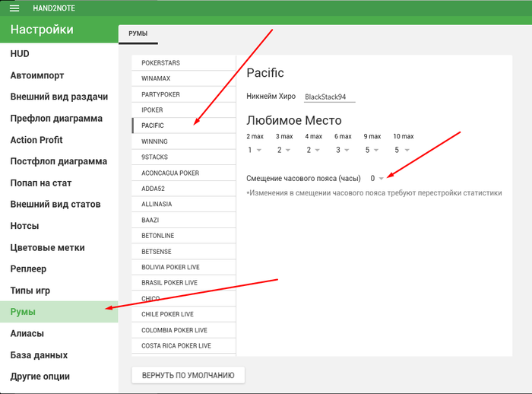Open 3 max favorite seat dropdown
Screen dimensions: 532x394
point(283,150)
